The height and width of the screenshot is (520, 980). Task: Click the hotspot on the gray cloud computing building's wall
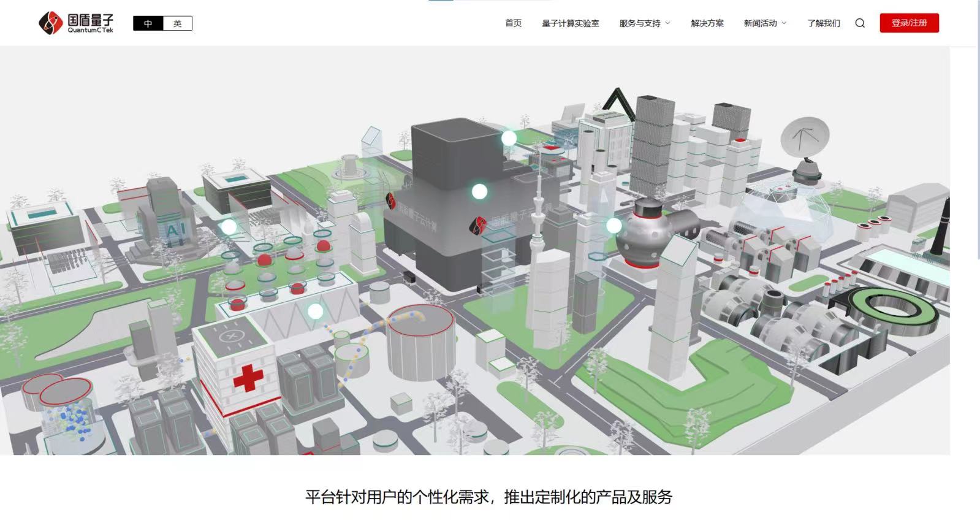479,192
